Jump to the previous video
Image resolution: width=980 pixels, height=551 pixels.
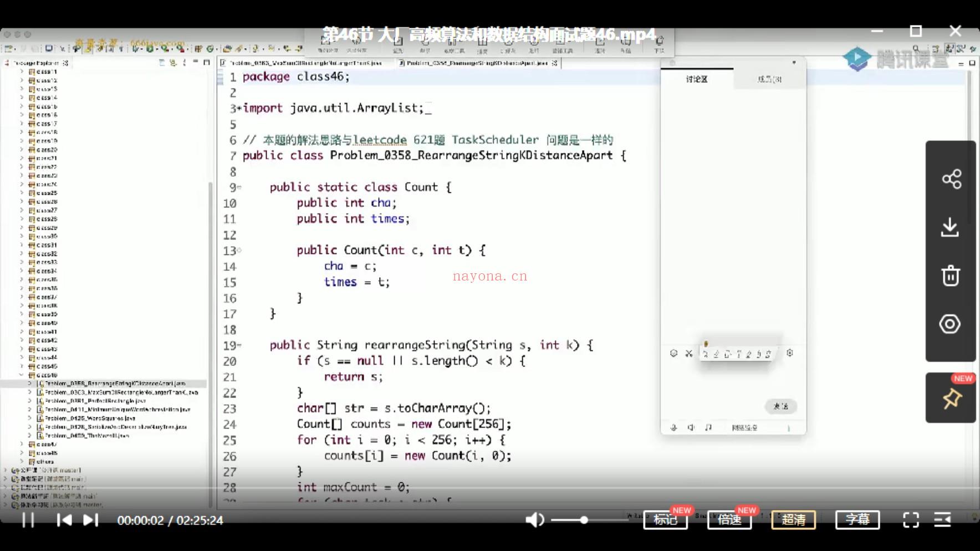pyautogui.click(x=64, y=520)
